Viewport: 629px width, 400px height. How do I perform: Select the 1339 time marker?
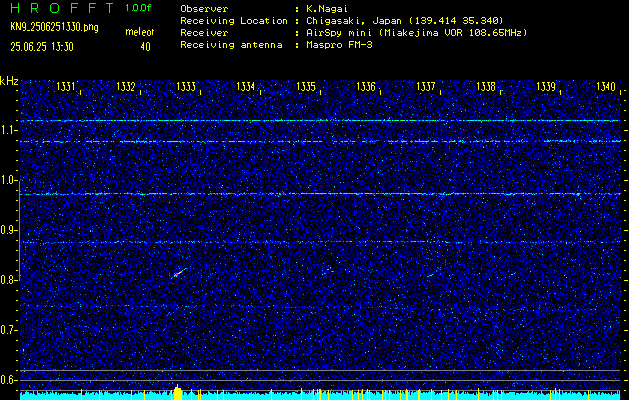pos(546,87)
